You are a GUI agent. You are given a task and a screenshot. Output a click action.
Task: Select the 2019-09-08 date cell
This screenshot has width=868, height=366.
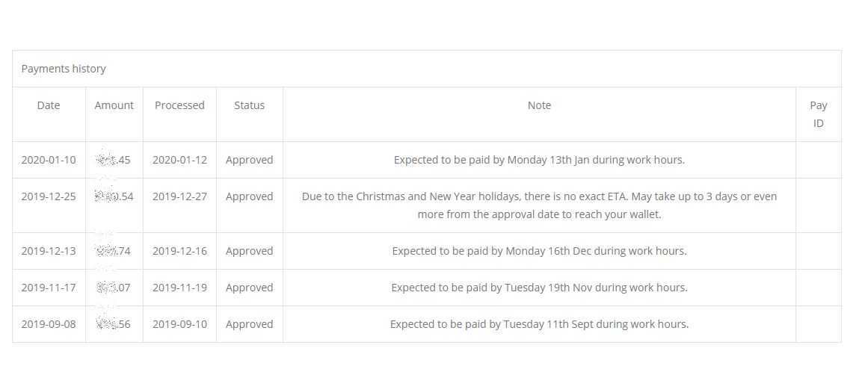[49, 324]
